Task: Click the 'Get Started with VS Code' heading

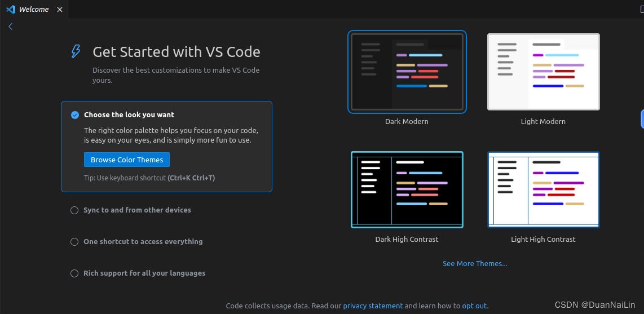Action: point(176,52)
